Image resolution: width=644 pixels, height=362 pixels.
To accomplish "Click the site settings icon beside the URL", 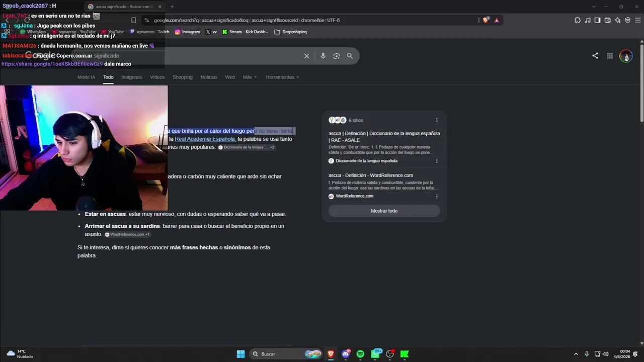I will 146,20.
